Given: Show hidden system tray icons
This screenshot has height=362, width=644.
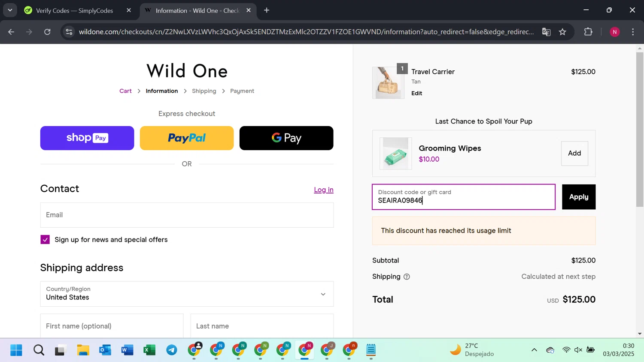Looking at the screenshot, I should point(534,350).
